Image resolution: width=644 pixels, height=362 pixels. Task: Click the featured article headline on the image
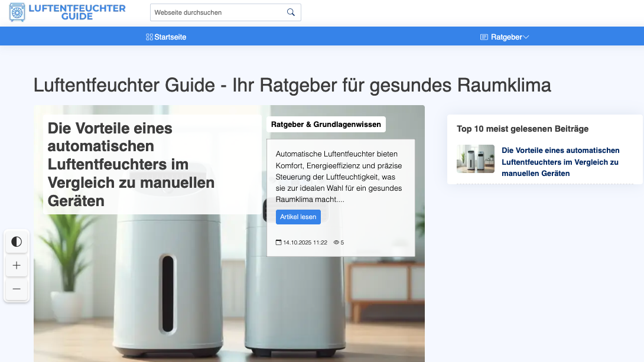[131, 164]
